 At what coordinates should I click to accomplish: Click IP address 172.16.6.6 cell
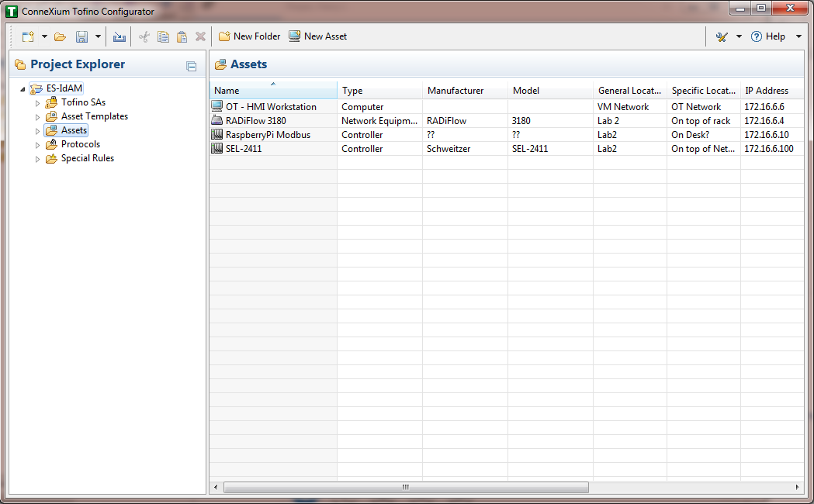[x=772, y=107]
